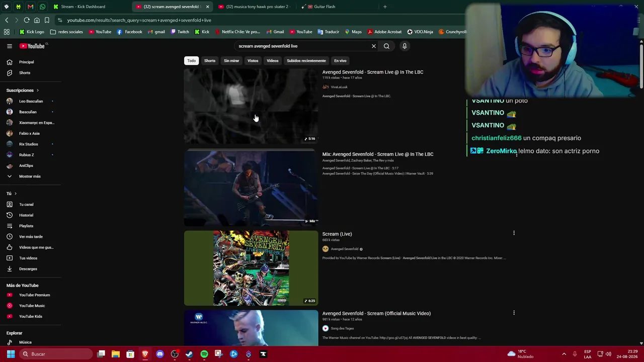Expand subscriptions with 'Mostrar más'
This screenshot has height=362, width=644.
[x=30, y=176]
